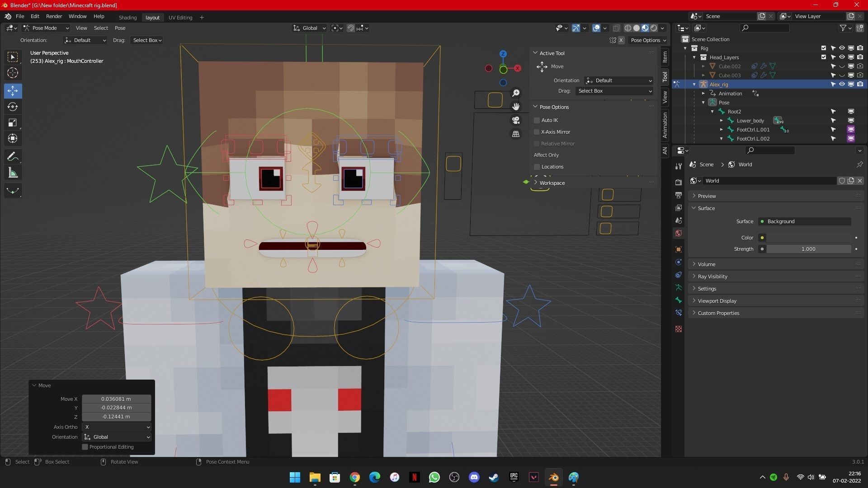Open the Animation sidebar tab
This screenshot has height=488, width=868.
tap(665, 125)
